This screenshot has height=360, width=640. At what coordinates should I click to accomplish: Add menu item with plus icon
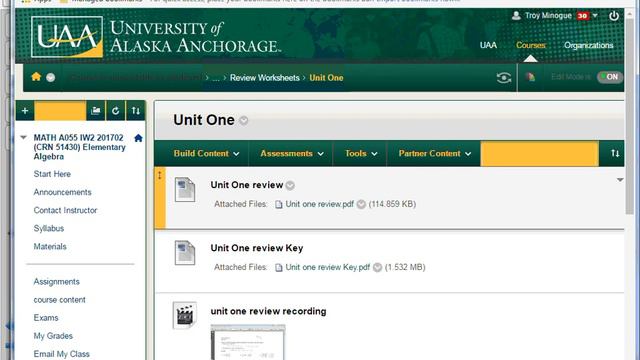pyautogui.click(x=25, y=111)
